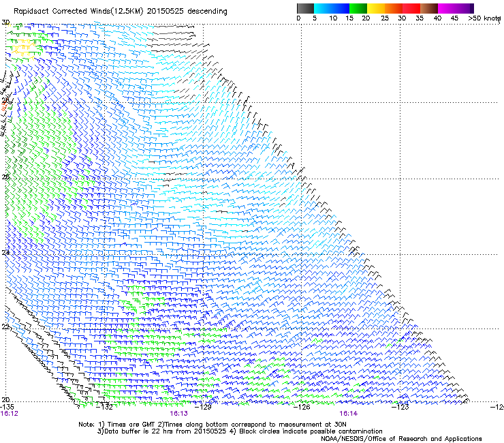Click the red 30-35 knot legend swatch
This screenshot has width=504, height=443.
(x=411, y=8)
